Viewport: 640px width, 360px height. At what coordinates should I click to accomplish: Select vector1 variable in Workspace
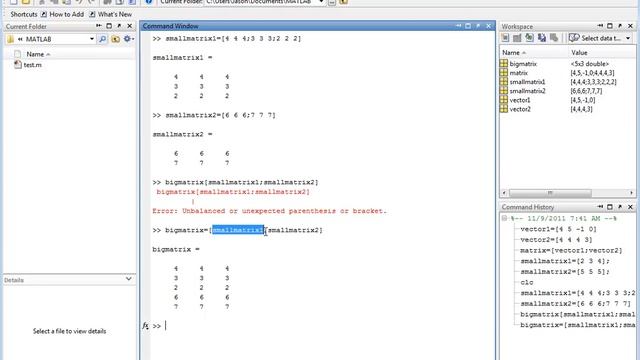coord(520,100)
